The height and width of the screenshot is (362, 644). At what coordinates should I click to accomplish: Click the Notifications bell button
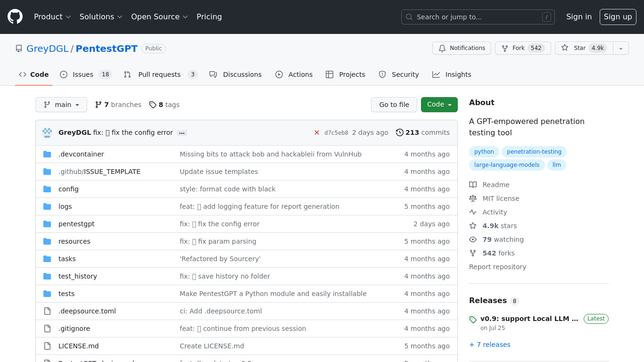pyautogui.click(x=462, y=48)
